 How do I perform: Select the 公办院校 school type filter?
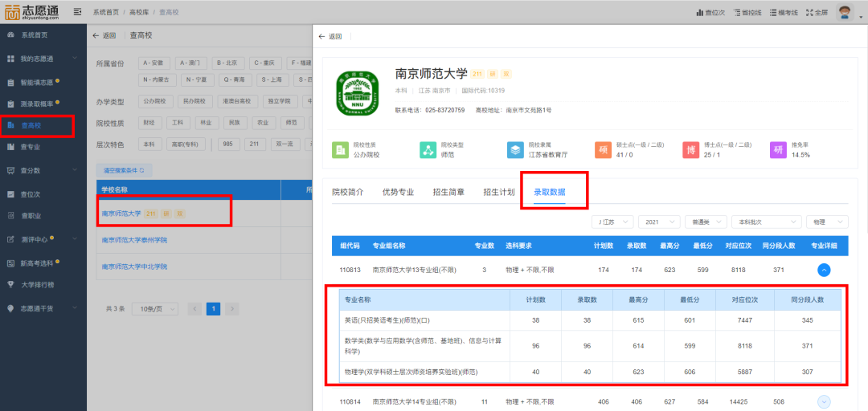(154, 102)
